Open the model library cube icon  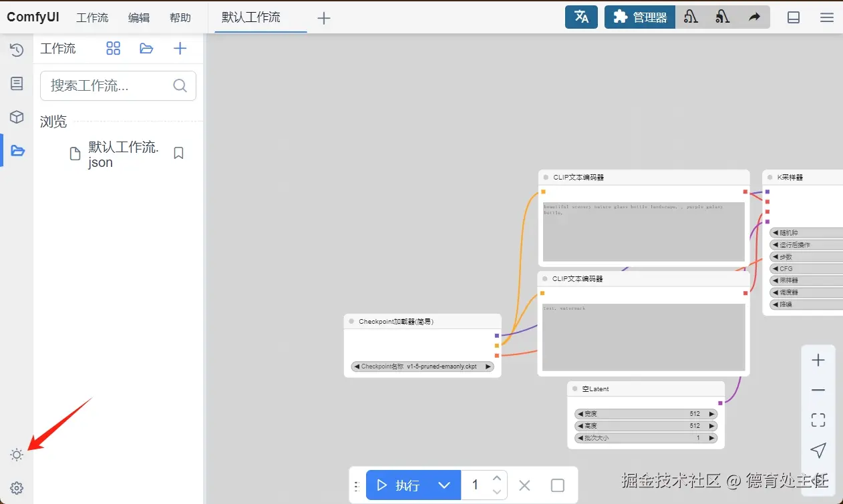[17, 117]
